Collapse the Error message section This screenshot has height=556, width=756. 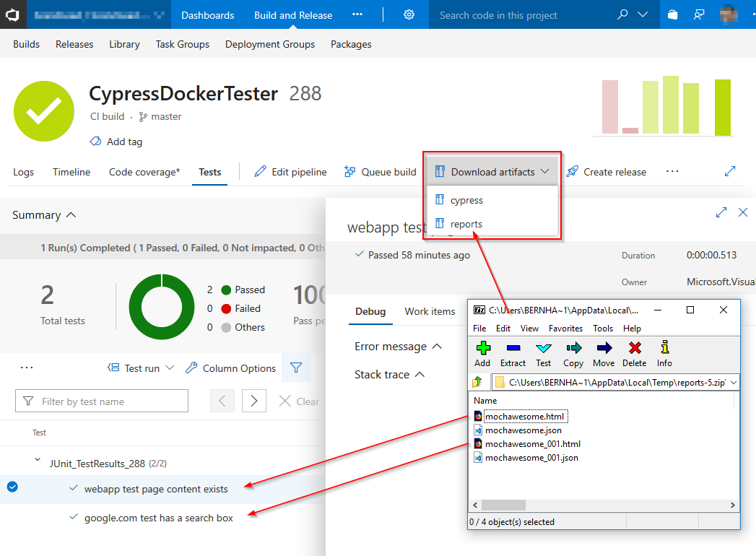437,346
